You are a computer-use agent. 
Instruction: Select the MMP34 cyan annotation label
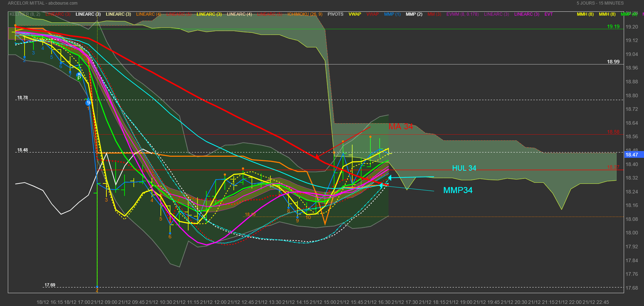[458, 190]
